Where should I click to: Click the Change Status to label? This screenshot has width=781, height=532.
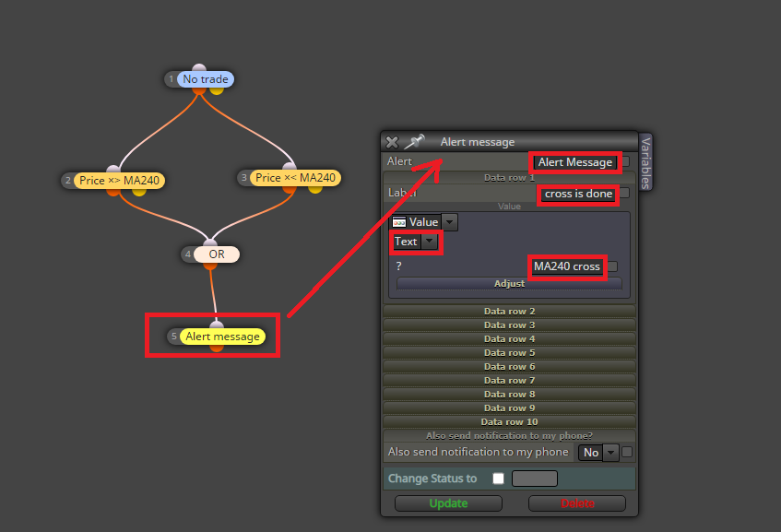click(432, 479)
